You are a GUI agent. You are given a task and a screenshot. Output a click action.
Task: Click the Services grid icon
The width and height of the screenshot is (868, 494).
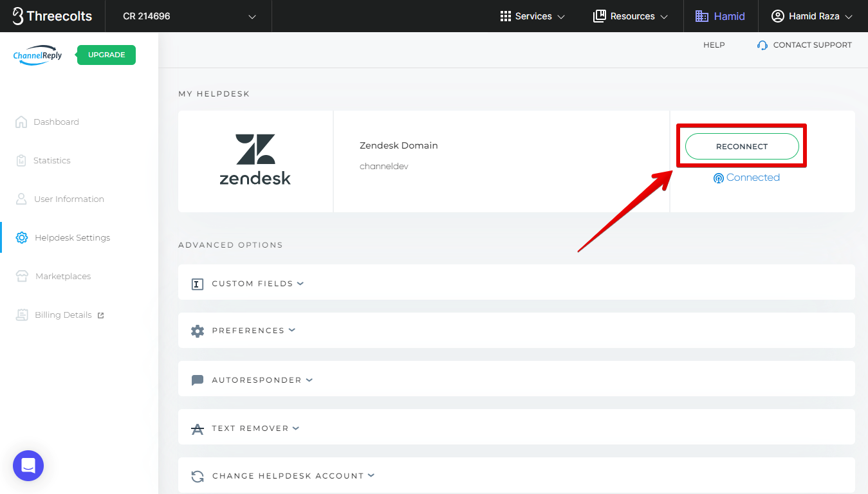[x=505, y=16]
